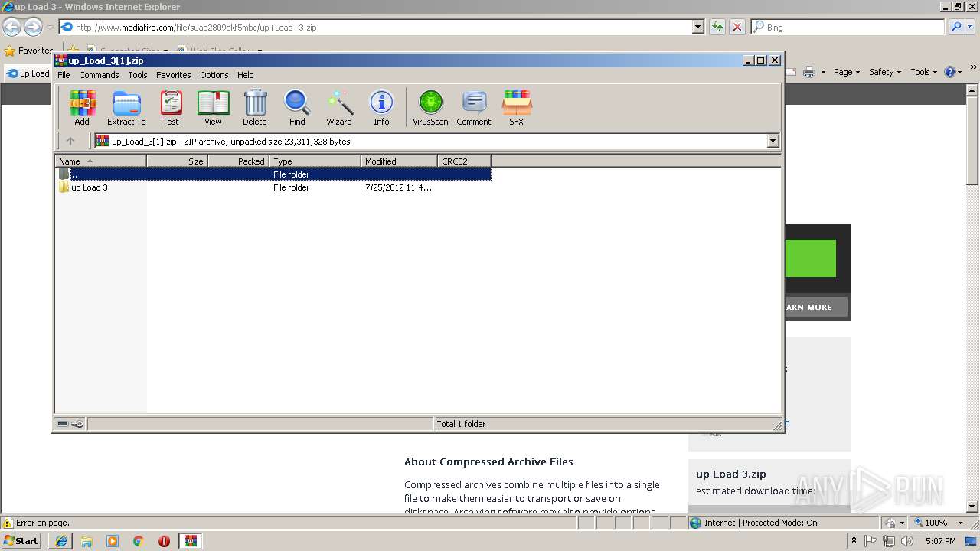Open the Help menu in WinRAR

[245, 75]
